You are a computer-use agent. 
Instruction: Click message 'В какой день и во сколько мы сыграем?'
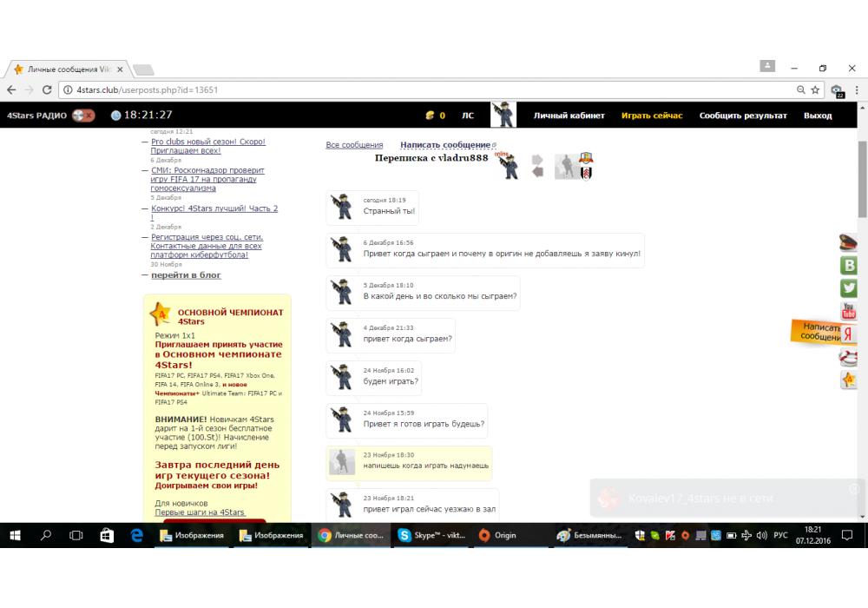point(440,296)
